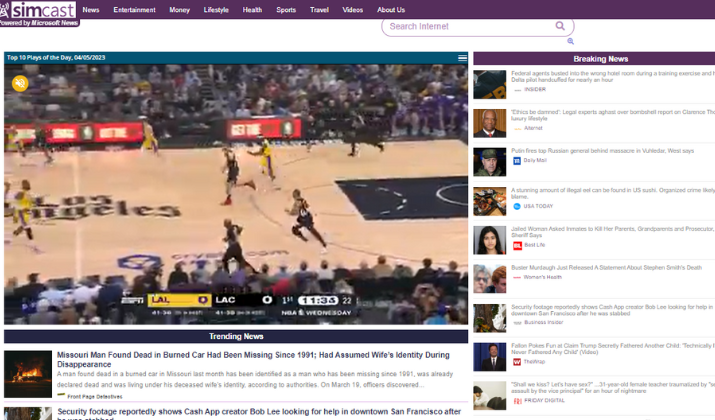Click the Powered by Microsoft News label

click(39, 23)
